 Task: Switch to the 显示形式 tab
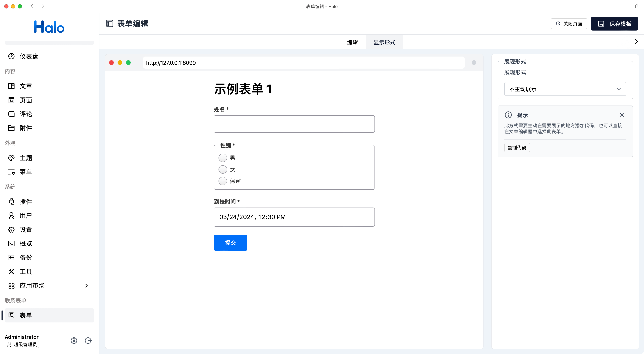pyautogui.click(x=384, y=42)
